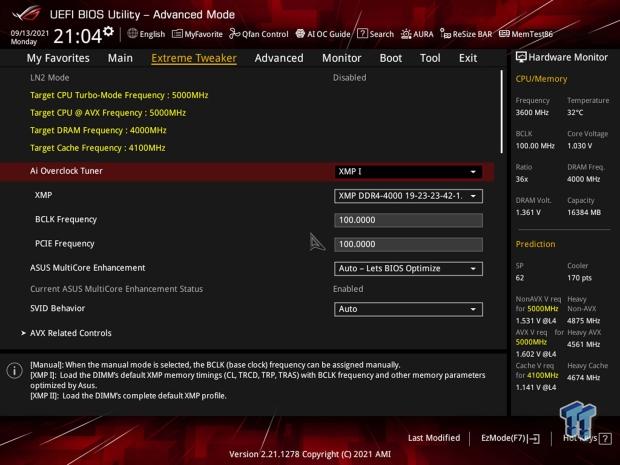Open ASUS MultiCore Enhancement dropdown
This screenshot has width=620, height=465.
pyautogui.click(x=408, y=269)
